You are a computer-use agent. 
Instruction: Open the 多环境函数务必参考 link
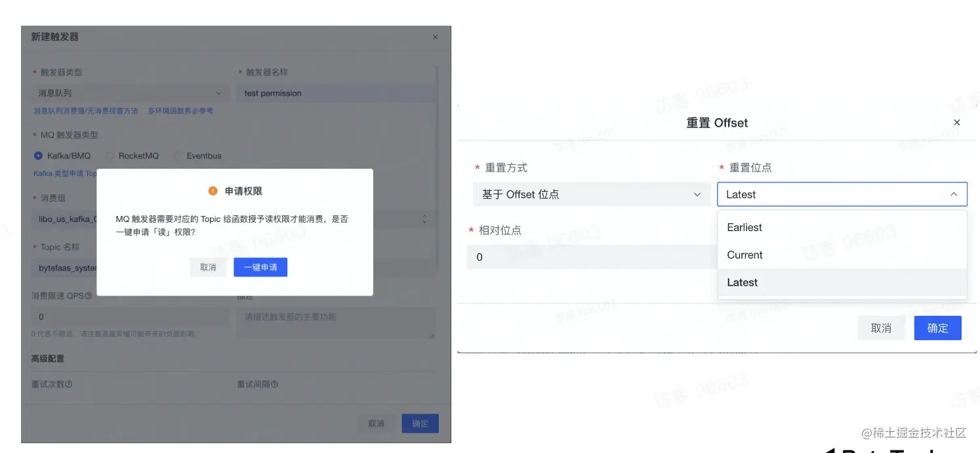[x=180, y=111]
